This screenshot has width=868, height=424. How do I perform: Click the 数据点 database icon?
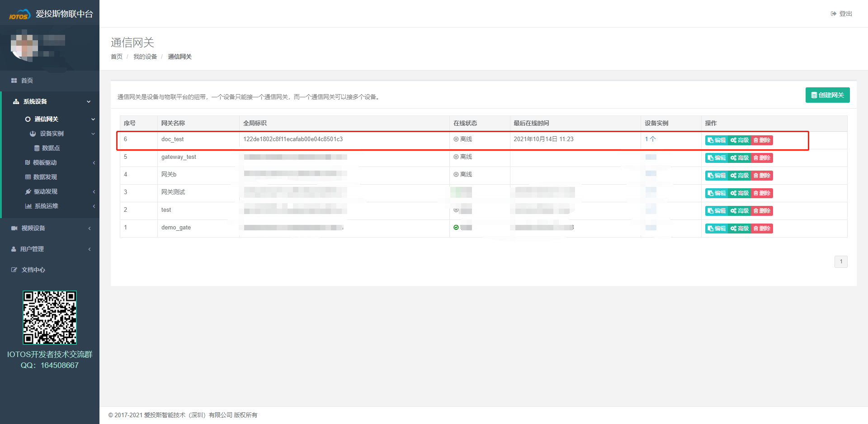point(37,148)
